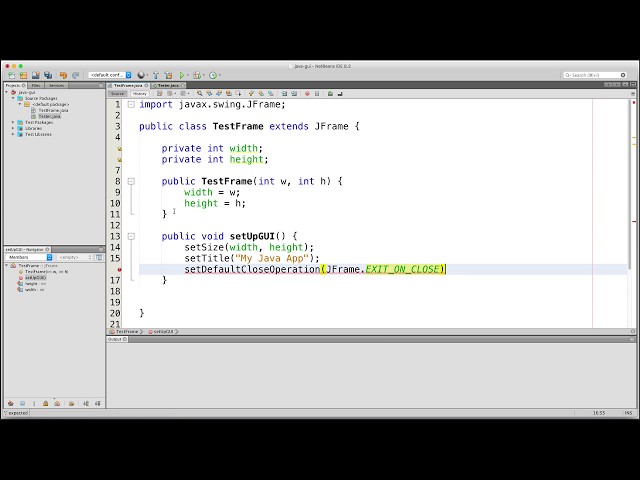Open the Run Project dropdown arrow
Image resolution: width=640 pixels, height=480 pixels.
click(188, 76)
